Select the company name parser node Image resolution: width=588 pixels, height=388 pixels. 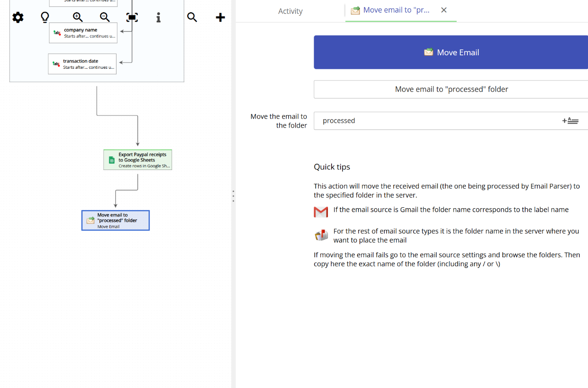[83, 33]
